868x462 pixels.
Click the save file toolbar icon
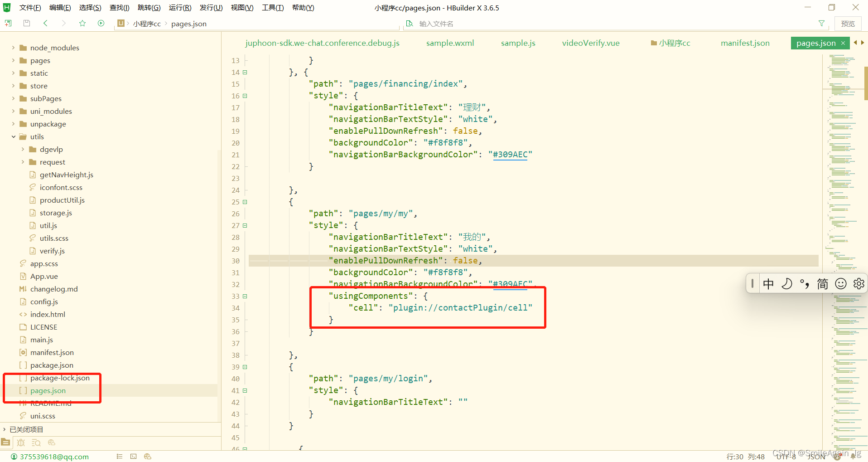tap(27, 23)
